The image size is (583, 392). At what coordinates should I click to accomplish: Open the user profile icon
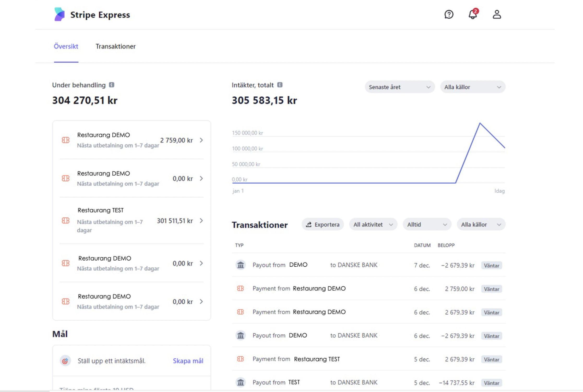tap(497, 14)
